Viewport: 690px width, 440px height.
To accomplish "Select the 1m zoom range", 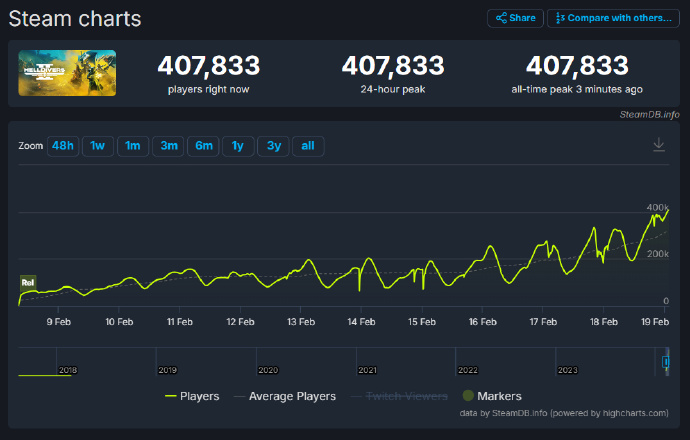I will (x=132, y=146).
